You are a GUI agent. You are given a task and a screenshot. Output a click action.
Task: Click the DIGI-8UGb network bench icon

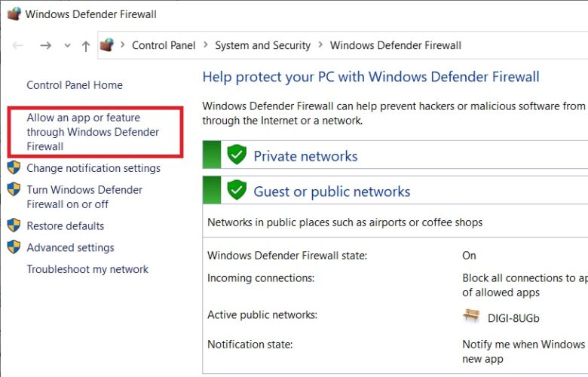coord(471,316)
